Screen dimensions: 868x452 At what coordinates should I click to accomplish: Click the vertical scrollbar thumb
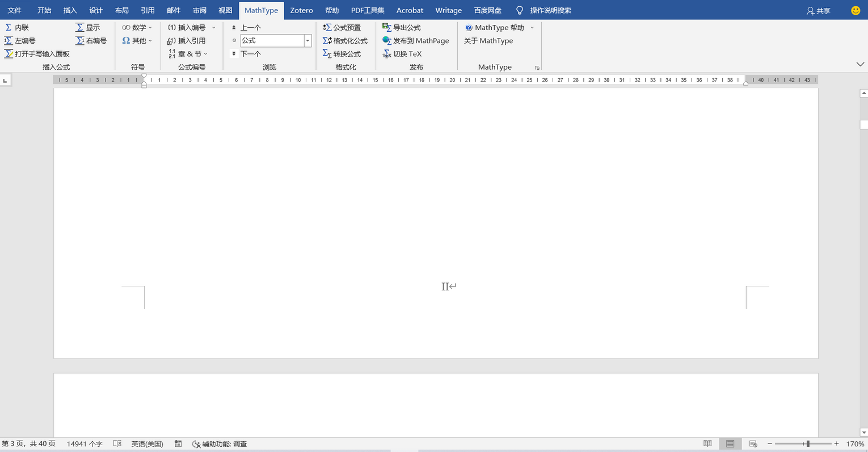(863, 124)
